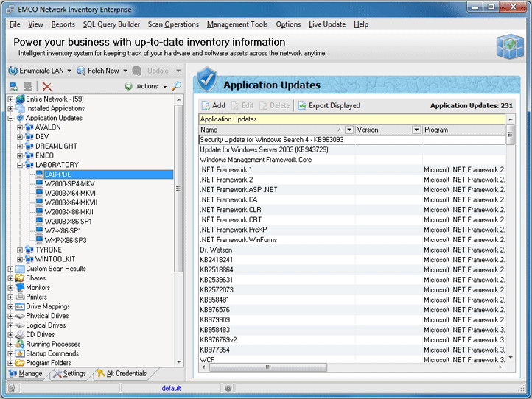This screenshot has height=399, width=532.
Task: Expand the DREAMLIGHT domain node
Action: (20, 146)
